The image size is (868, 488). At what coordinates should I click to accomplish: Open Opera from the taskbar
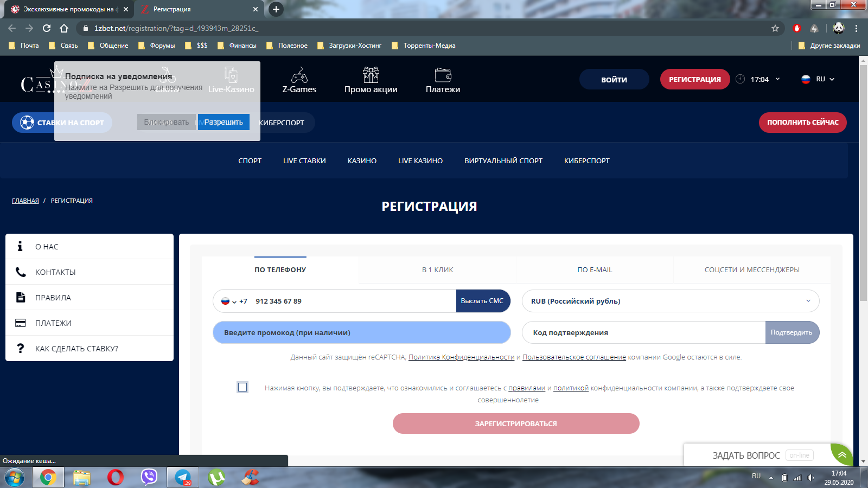pyautogui.click(x=115, y=478)
